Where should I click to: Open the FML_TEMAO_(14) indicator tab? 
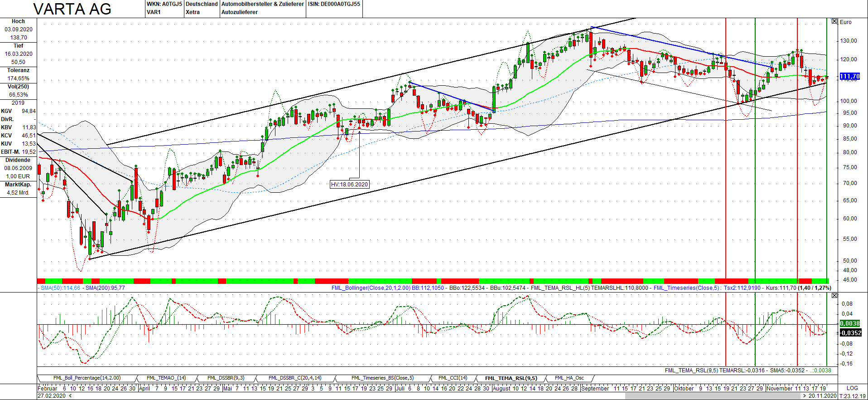[166, 378]
